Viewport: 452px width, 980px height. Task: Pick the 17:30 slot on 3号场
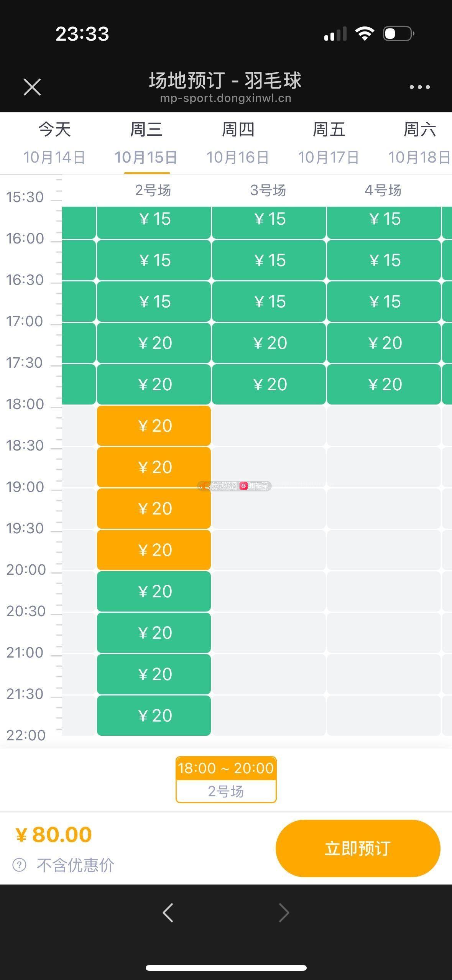tap(269, 384)
